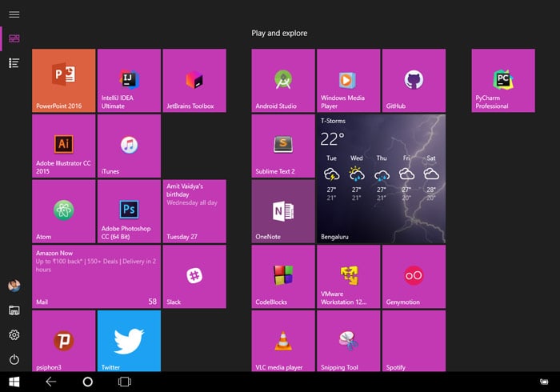560x392 pixels.
Task: Open Settings gear in sidebar
Action: 14,335
